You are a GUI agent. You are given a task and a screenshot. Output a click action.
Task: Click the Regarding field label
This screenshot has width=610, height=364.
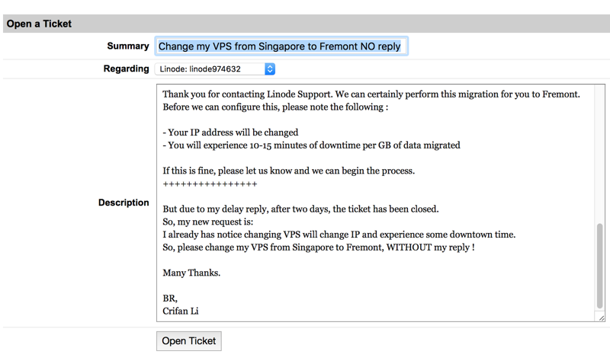[x=127, y=69]
